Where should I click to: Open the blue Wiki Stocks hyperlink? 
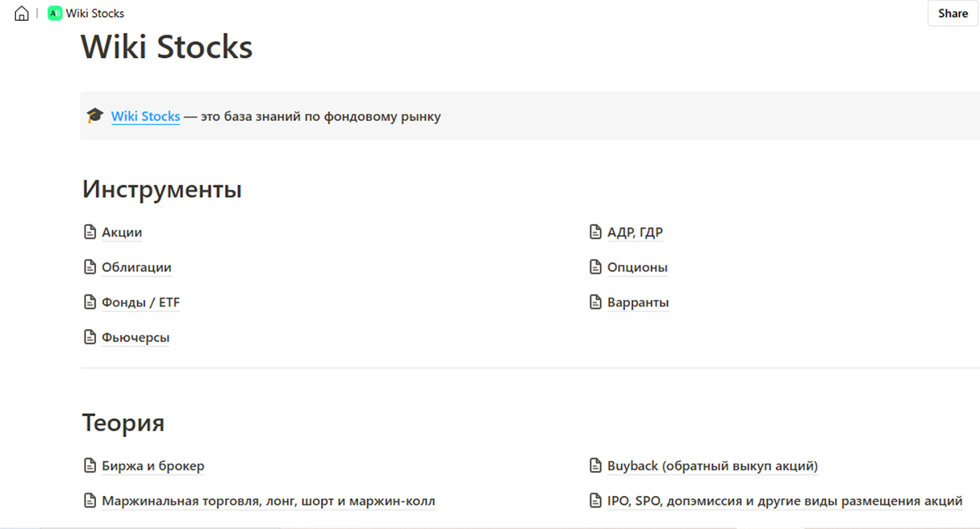(x=146, y=116)
